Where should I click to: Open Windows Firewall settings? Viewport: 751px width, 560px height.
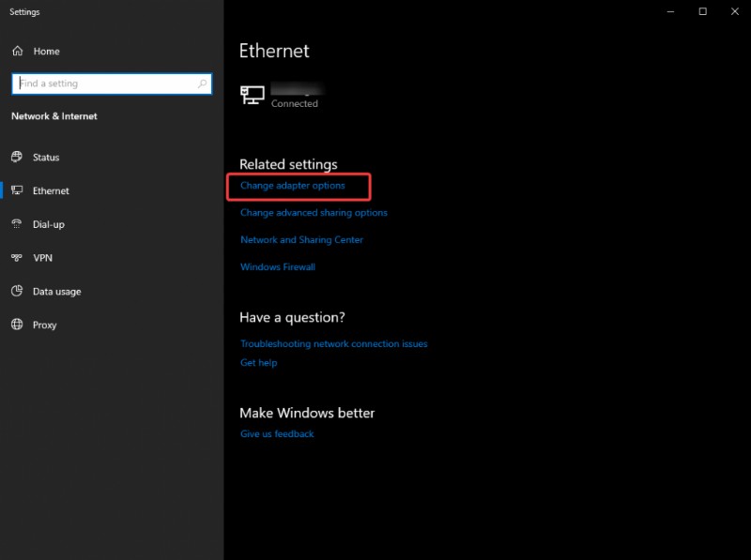click(x=277, y=266)
